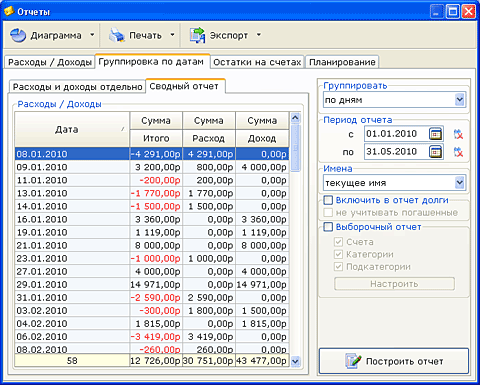The image size is (480, 385).
Task: Click the Расход column header
Action: pyautogui.click(x=209, y=138)
